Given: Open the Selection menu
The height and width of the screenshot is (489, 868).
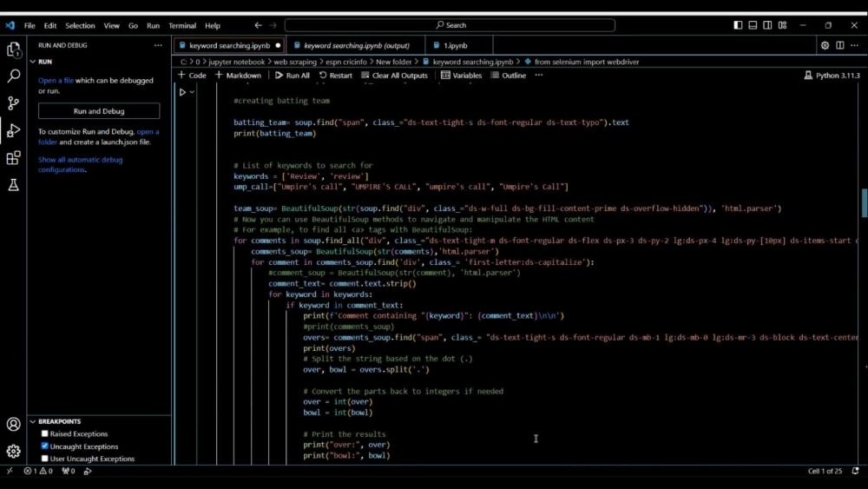Looking at the screenshot, I should pyautogui.click(x=80, y=25).
